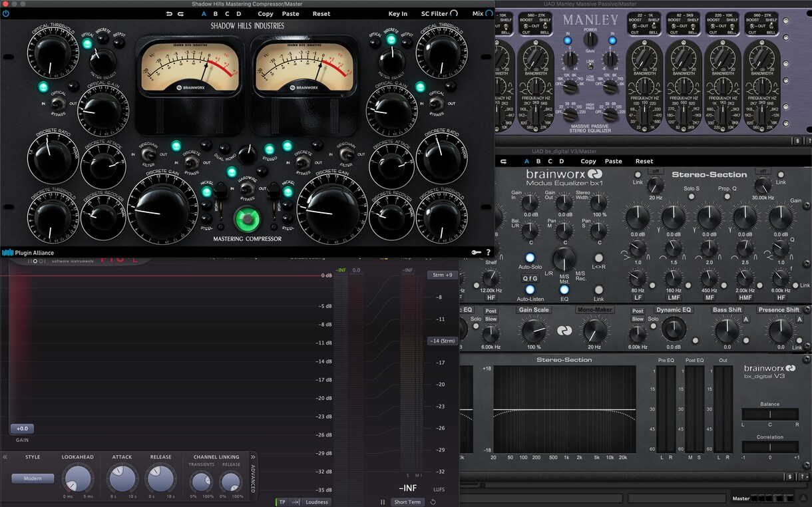This screenshot has height=507, width=812.
Task: Reset the Pro-L loudness measurement
Action: click(x=433, y=502)
